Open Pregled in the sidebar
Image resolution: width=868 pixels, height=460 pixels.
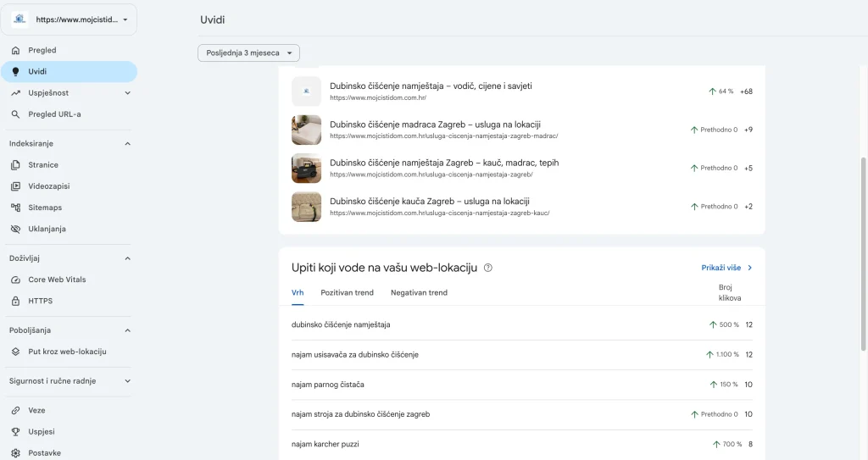tap(70, 50)
